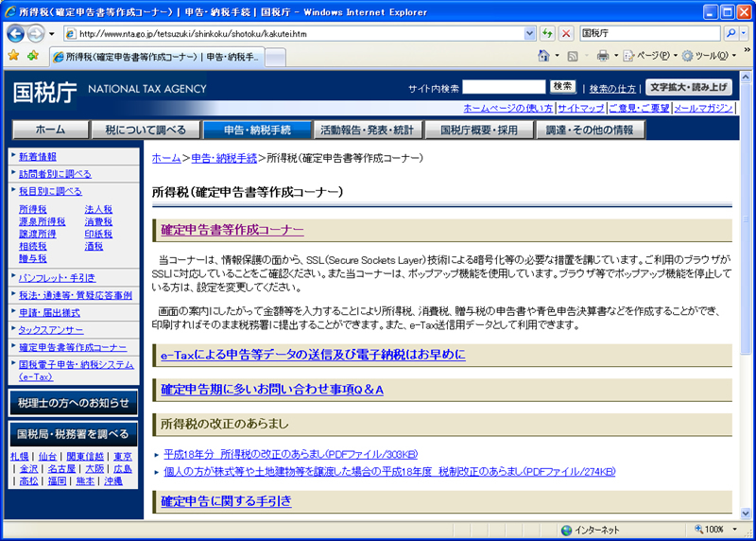The width and height of the screenshot is (756, 541).
Task: Click the Print icon in toolbar
Action: pos(602,56)
